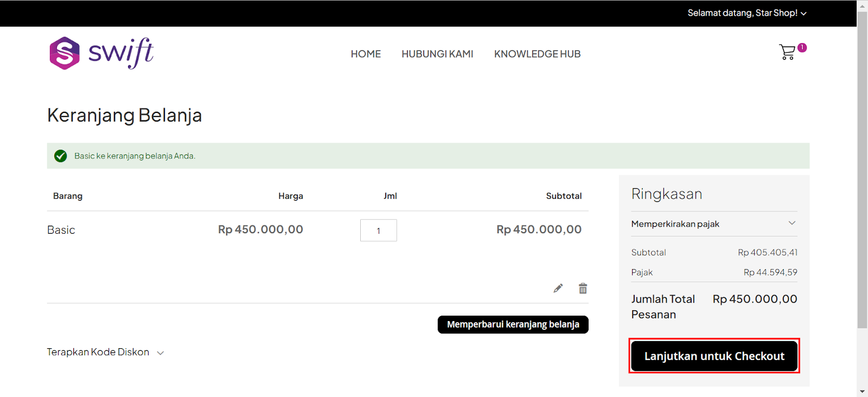This screenshot has width=868, height=397.
Task: Expand Memperkirakan pajak section
Action: click(x=714, y=224)
